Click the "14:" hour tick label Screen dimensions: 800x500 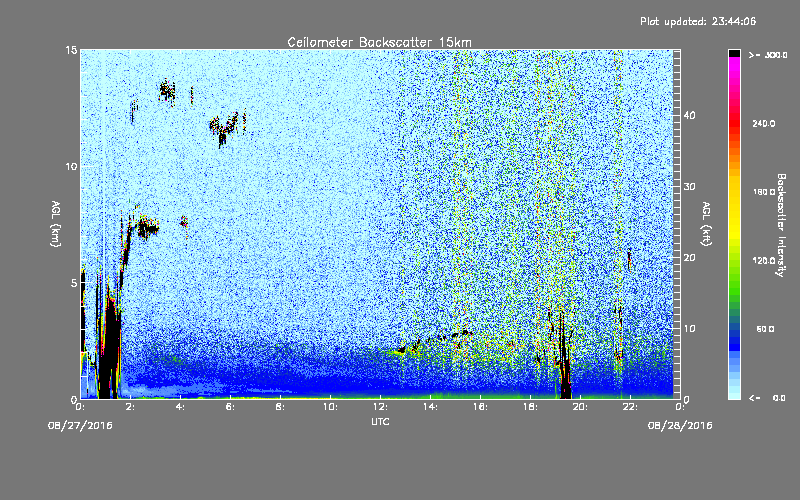click(431, 407)
